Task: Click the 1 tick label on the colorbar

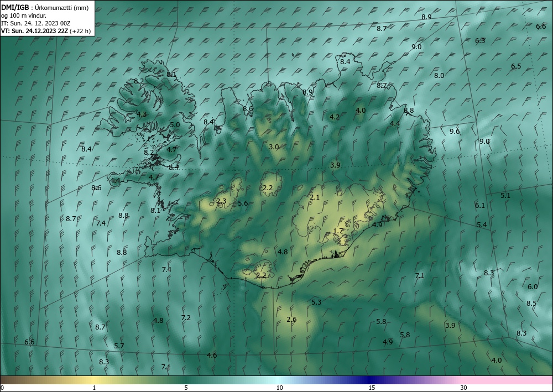Action: [x=94, y=388]
